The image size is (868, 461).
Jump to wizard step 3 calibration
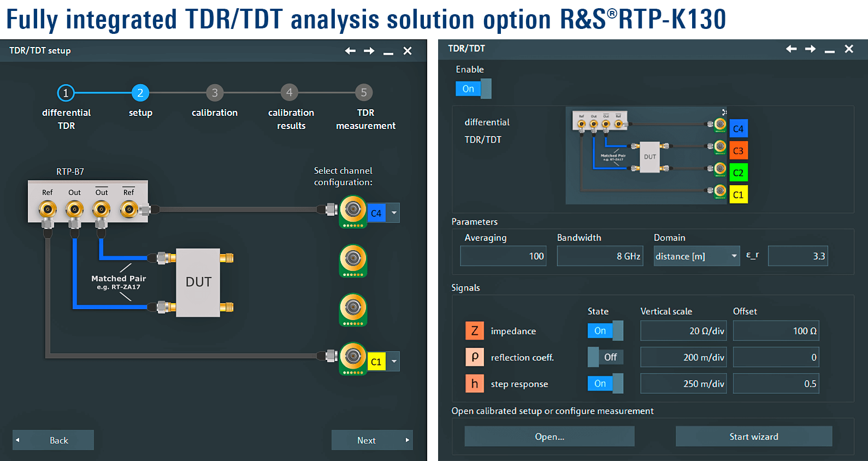coord(215,93)
